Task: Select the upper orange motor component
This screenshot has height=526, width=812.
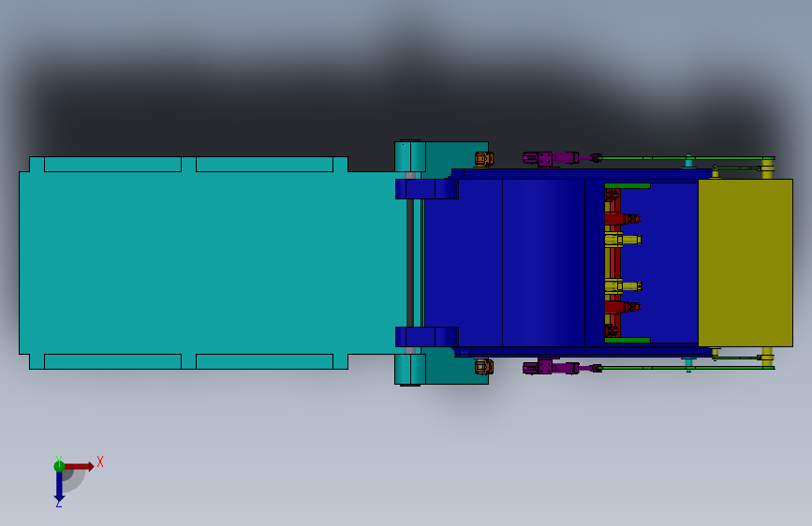Action: point(483,159)
